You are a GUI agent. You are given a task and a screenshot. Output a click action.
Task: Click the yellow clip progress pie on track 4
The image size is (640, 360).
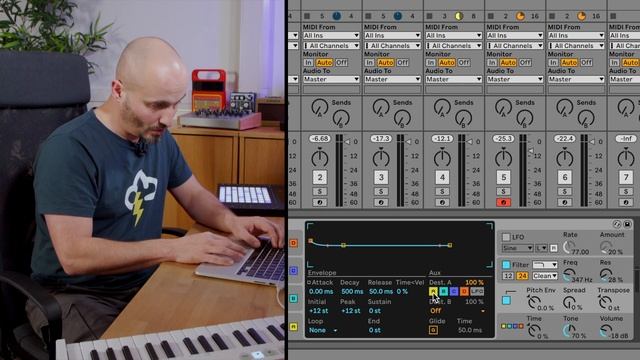pos(459,16)
